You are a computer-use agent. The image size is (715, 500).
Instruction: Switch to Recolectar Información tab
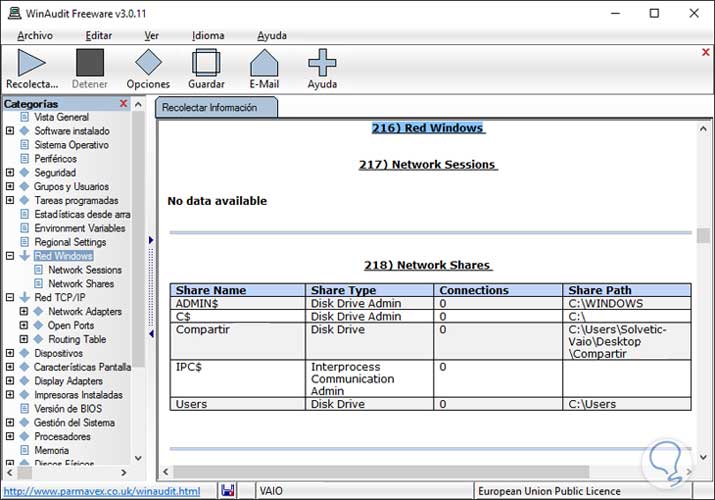point(210,108)
